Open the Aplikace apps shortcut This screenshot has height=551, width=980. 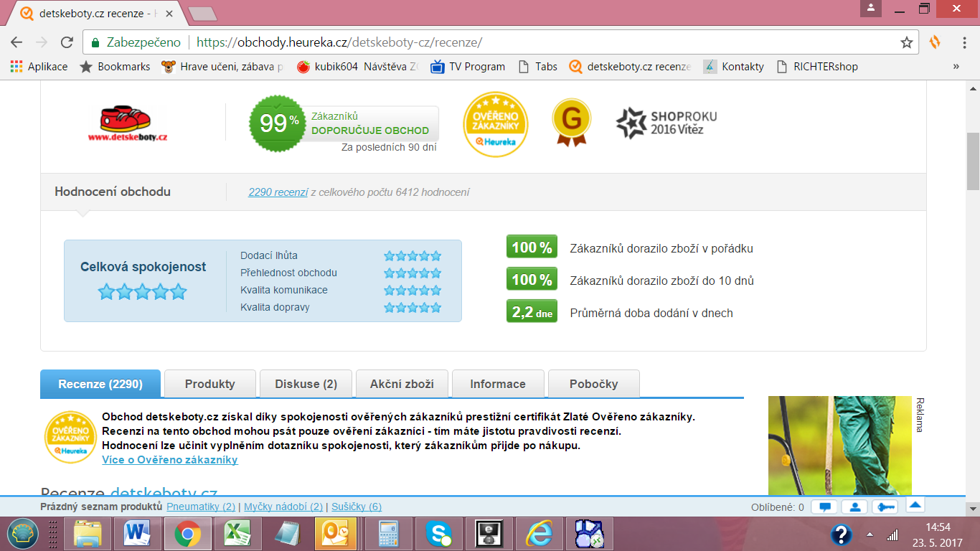39,67
